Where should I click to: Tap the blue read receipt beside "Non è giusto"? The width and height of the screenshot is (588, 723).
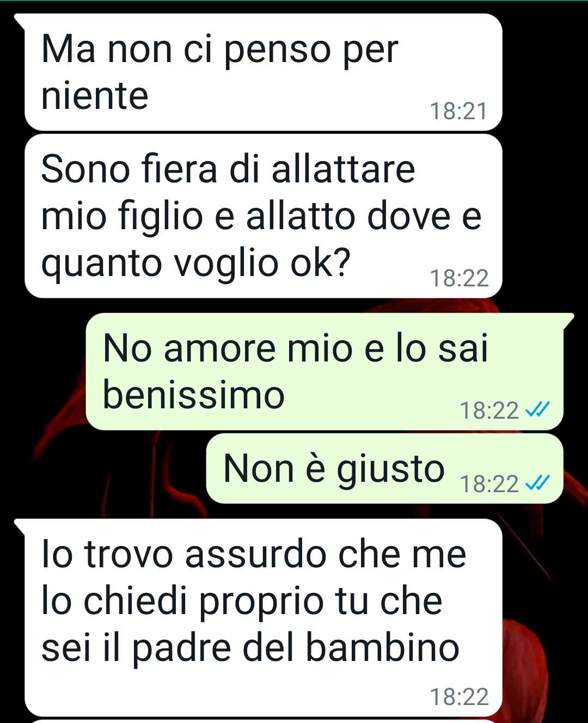tap(537, 482)
